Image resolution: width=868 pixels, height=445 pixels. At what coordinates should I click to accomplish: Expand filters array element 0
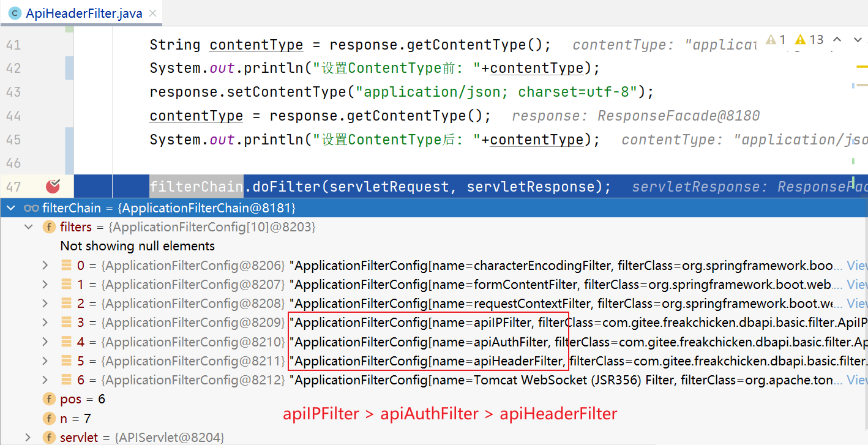45,266
